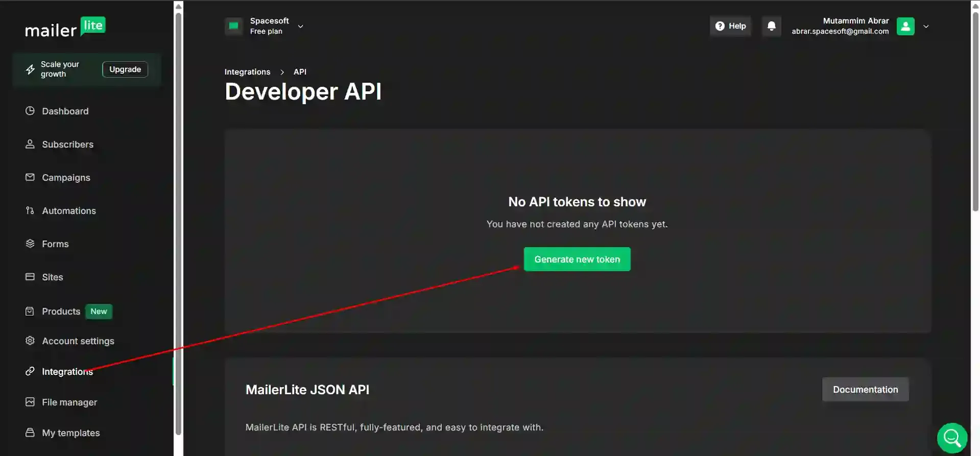Click the File manager image icon
Viewport: 980px width, 456px height.
click(x=30, y=402)
